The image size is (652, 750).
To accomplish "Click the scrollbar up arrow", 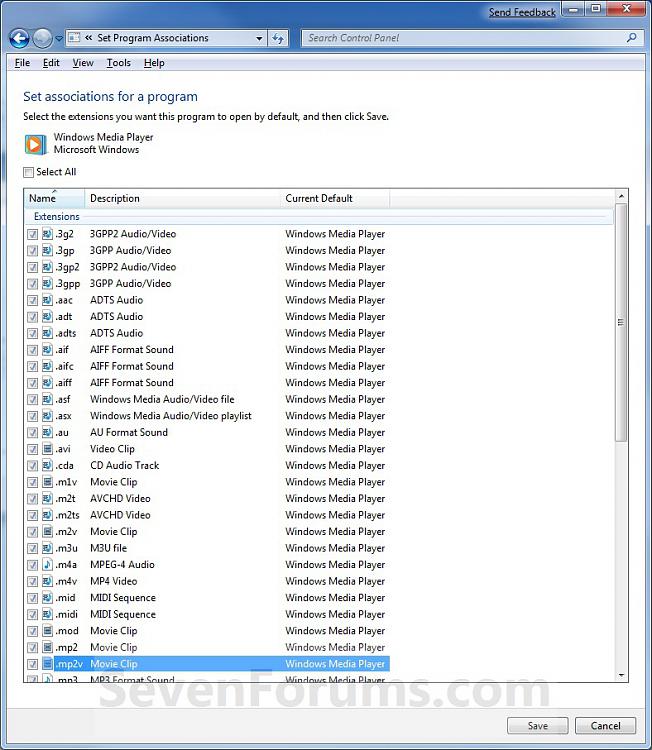I will coord(621,196).
